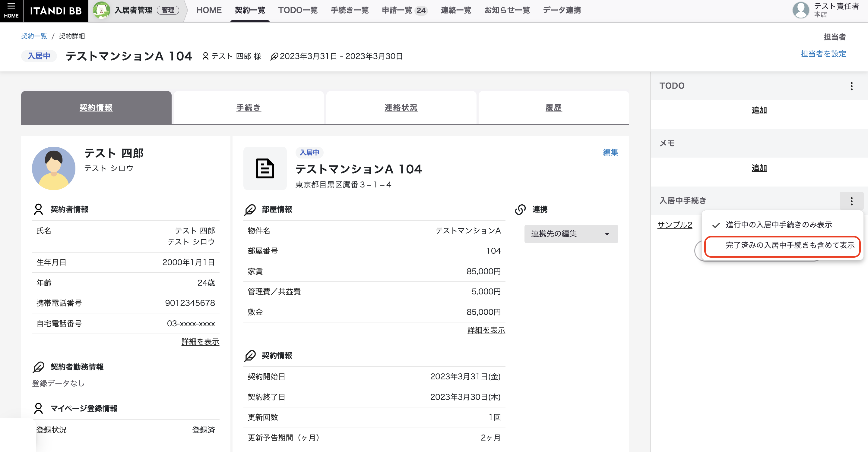Click the person icon before テスト 四郎 様 in header
Image resolution: width=868 pixels, height=452 pixels.
(205, 56)
